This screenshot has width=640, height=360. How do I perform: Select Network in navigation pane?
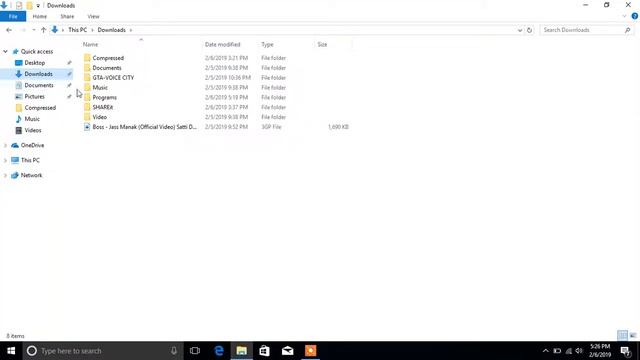(x=31, y=175)
